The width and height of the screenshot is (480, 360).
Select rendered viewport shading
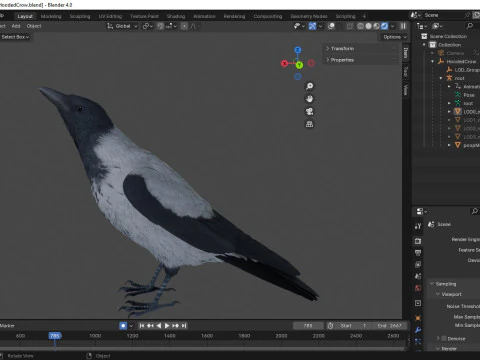[x=384, y=26]
